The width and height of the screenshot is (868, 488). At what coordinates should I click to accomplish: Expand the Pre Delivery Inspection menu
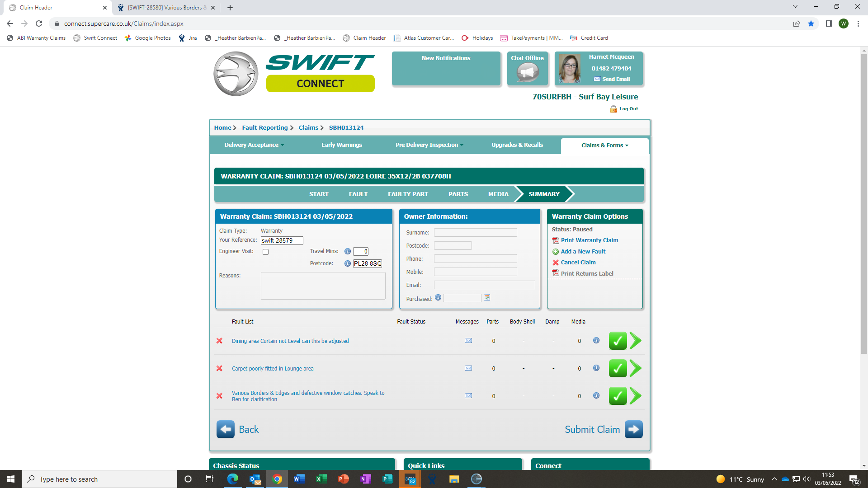(429, 145)
